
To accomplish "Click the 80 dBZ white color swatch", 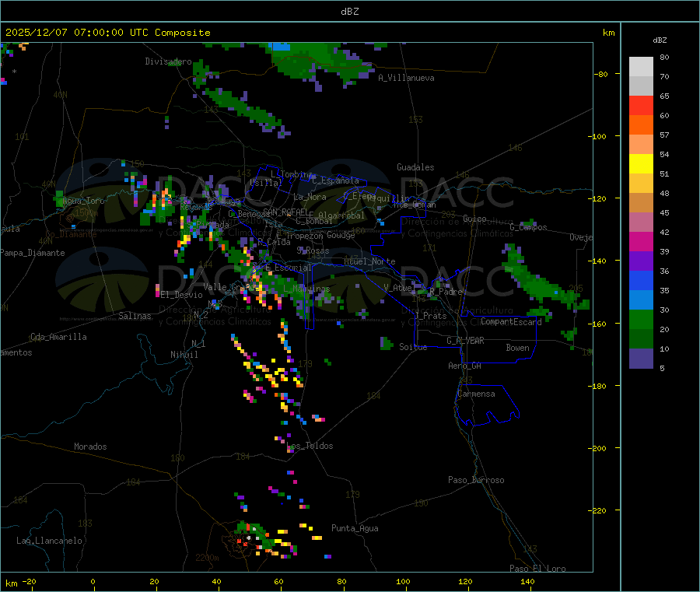I will point(641,67).
